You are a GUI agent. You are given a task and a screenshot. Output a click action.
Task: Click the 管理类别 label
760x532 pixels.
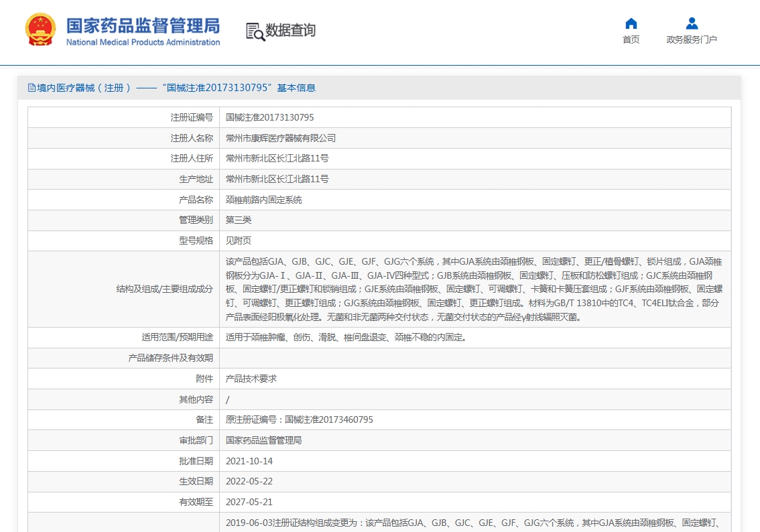pyautogui.click(x=196, y=220)
